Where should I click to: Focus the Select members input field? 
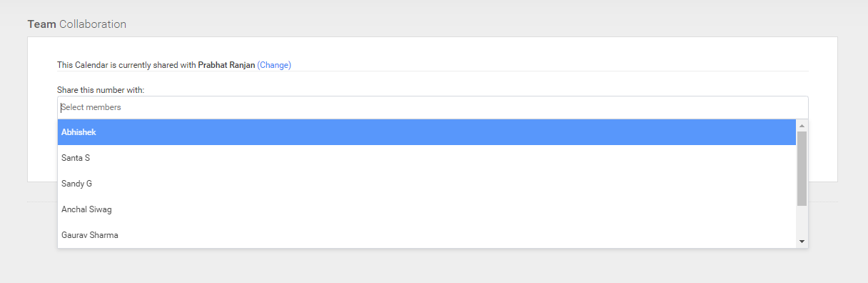pyautogui.click(x=433, y=107)
